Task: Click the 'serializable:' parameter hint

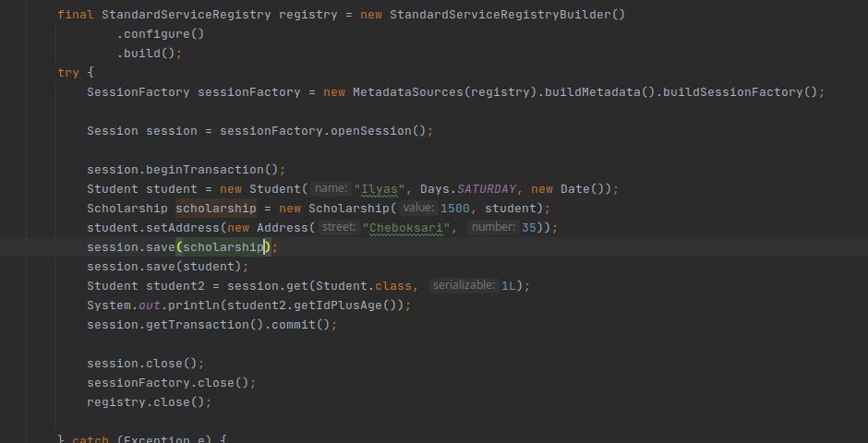Action: [464, 285]
